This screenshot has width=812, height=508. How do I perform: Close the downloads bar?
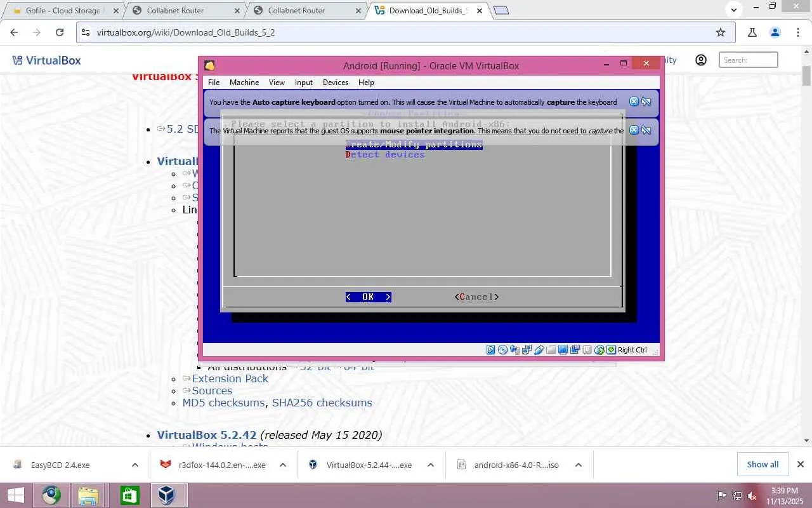click(801, 464)
